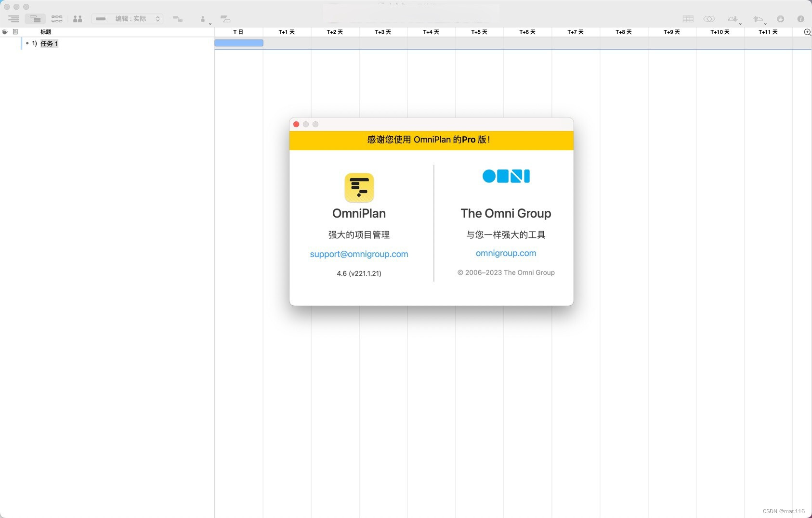Open the 编辑: 实际 baseline dropdown
The width and height of the screenshot is (812, 518).
coord(127,19)
